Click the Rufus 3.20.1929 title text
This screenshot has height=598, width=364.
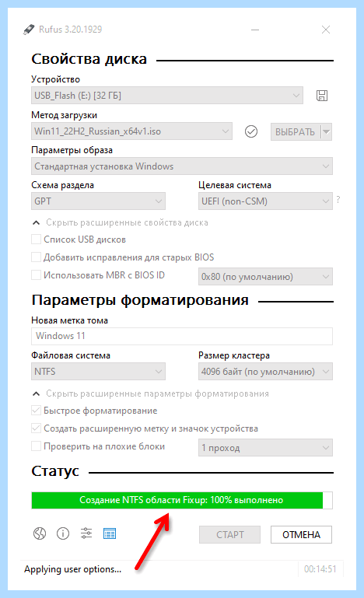(x=71, y=30)
